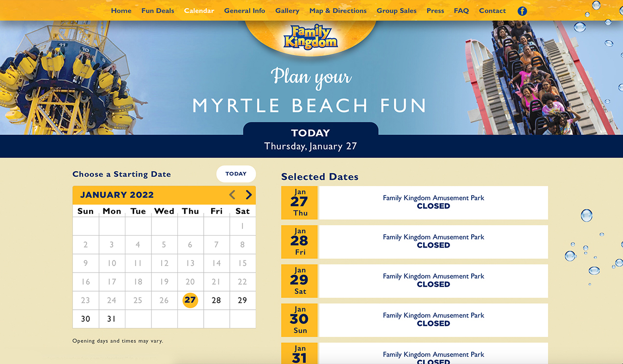
Task: Click the grayed-out date 15
Action: [x=242, y=263]
